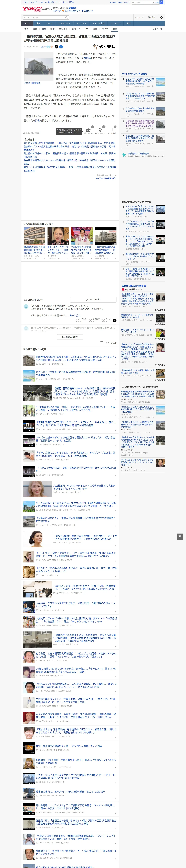Open the video ranking #1 thumbnail

click(160, 210)
